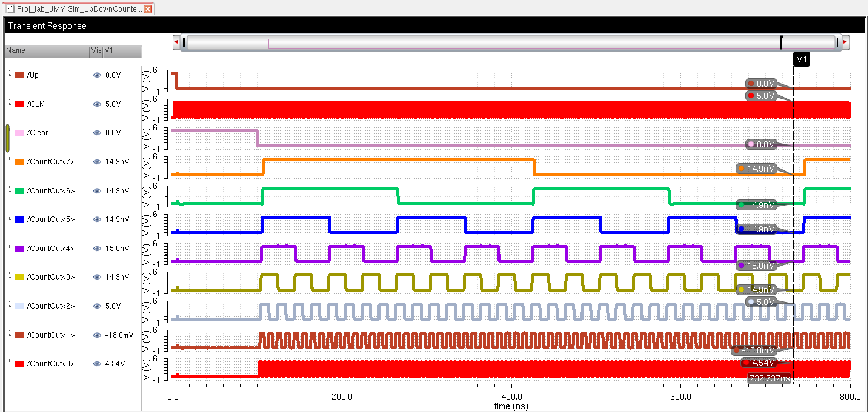Click the /CountOut<3> yellow color swatch
Image resolution: width=868 pixels, height=412 pixels.
coord(19,277)
